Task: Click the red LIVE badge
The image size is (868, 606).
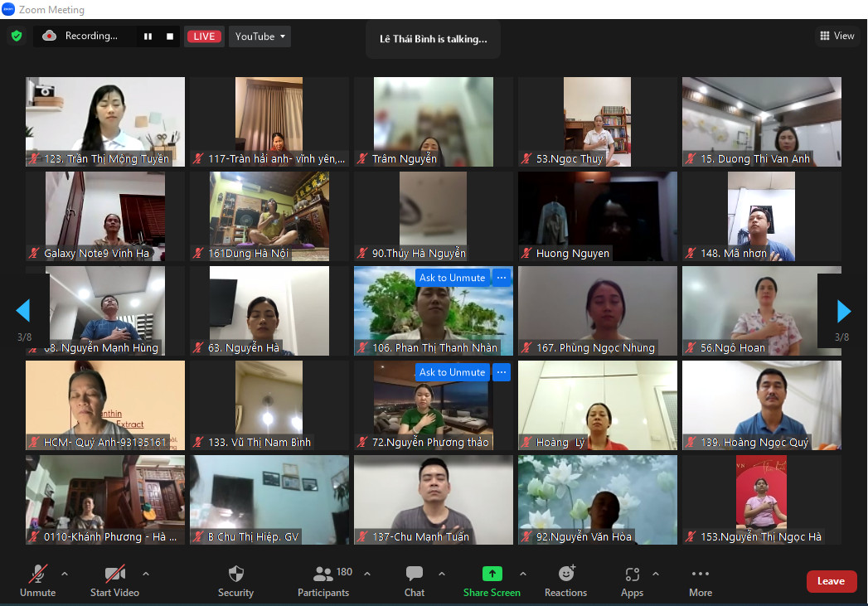Action: (204, 36)
